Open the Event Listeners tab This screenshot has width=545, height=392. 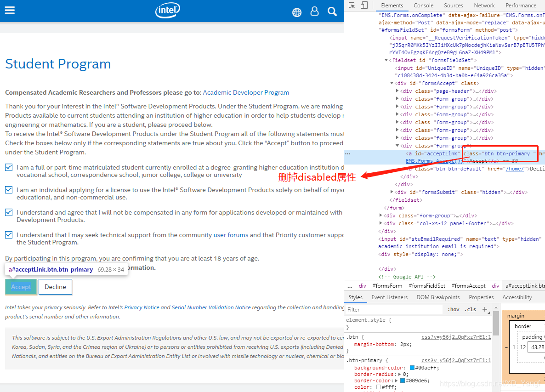click(x=389, y=297)
